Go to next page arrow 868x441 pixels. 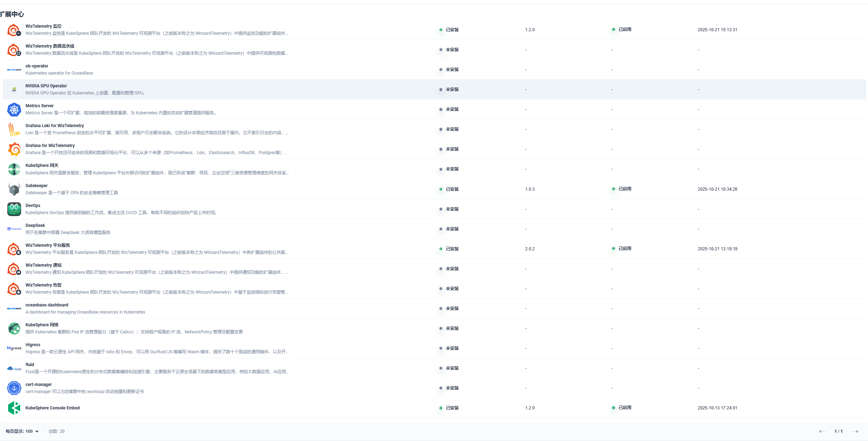click(x=855, y=431)
